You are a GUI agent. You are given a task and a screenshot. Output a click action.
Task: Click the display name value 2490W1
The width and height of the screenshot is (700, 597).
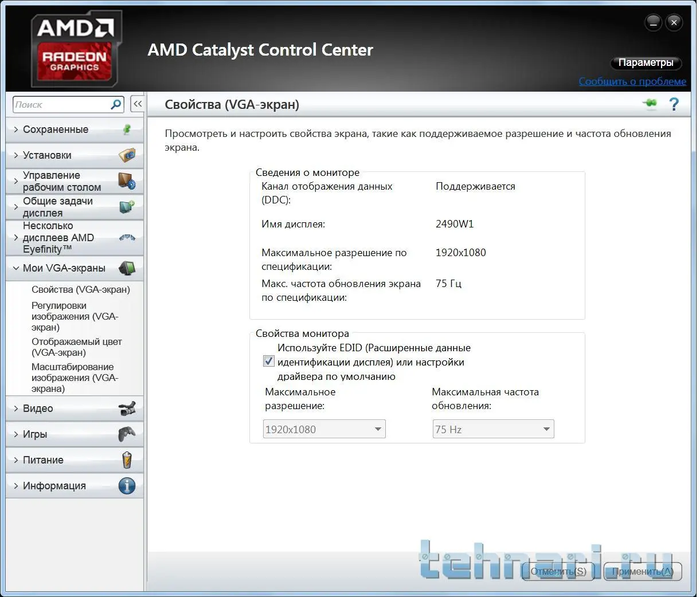pyautogui.click(x=455, y=224)
